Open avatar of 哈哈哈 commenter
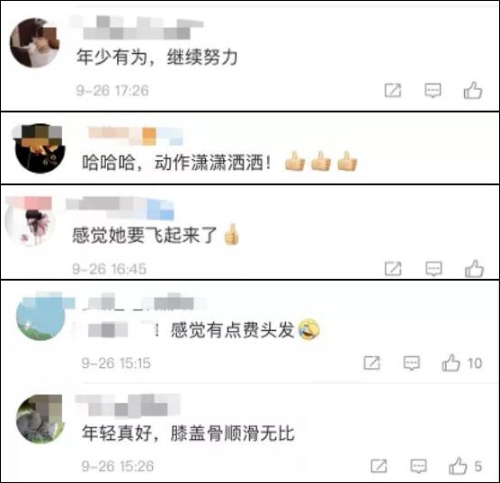The width and height of the screenshot is (500, 483). coord(39,148)
